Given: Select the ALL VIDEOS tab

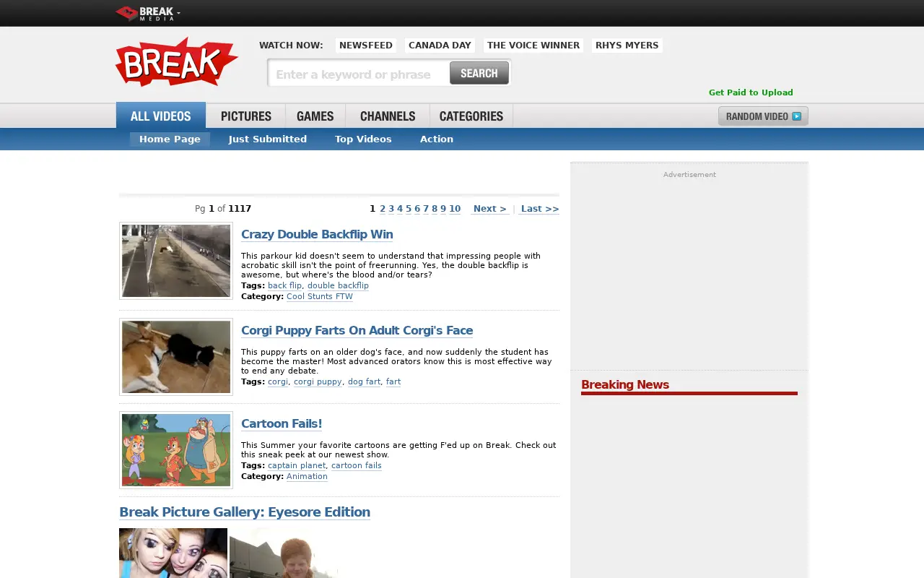Looking at the screenshot, I should point(161,116).
